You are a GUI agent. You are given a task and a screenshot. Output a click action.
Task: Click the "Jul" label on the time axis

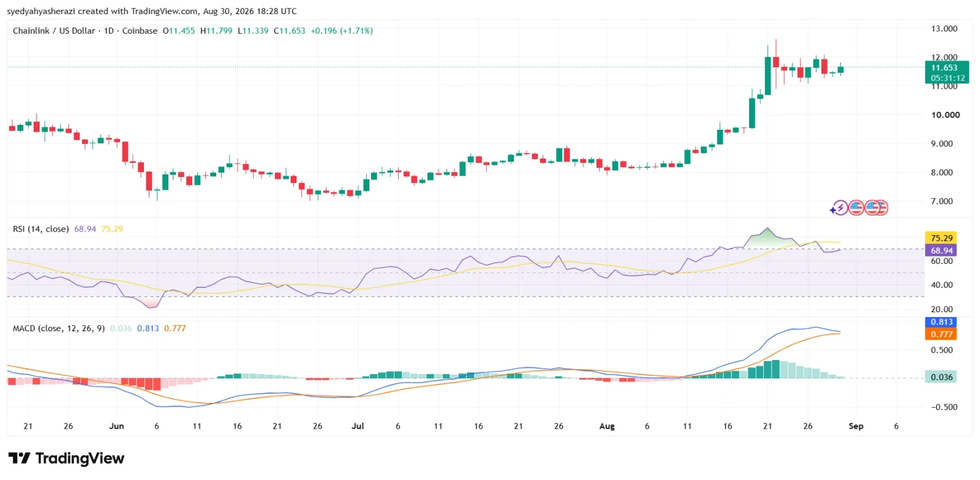tap(358, 426)
